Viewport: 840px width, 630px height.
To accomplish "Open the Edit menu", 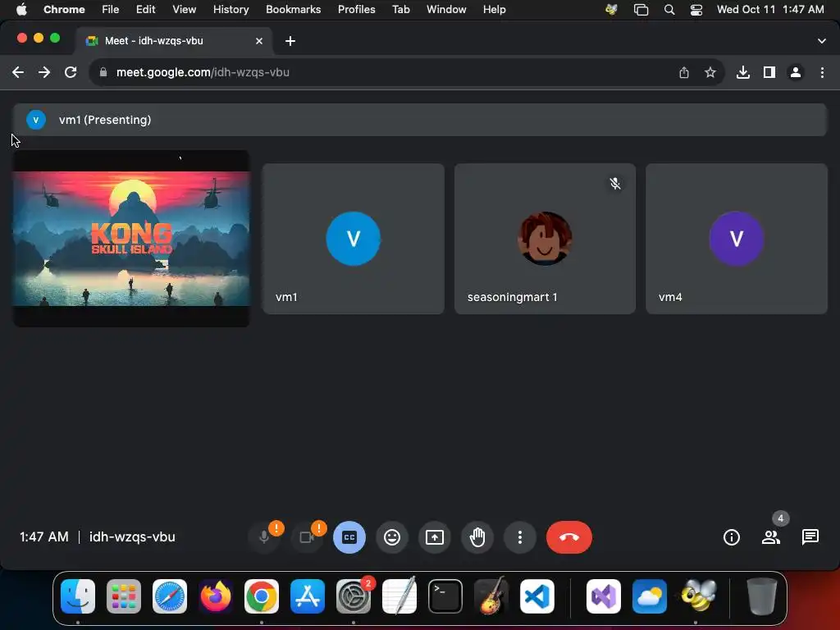I will point(145,9).
